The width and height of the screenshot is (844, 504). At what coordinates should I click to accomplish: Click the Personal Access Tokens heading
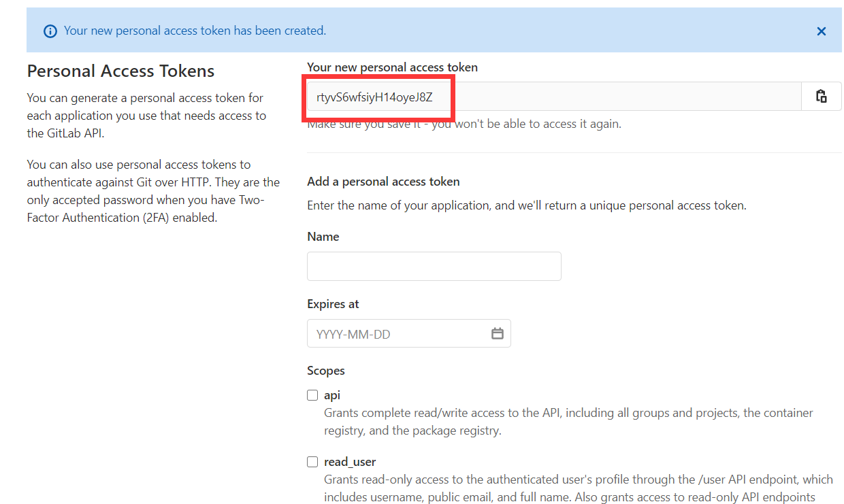120,71
